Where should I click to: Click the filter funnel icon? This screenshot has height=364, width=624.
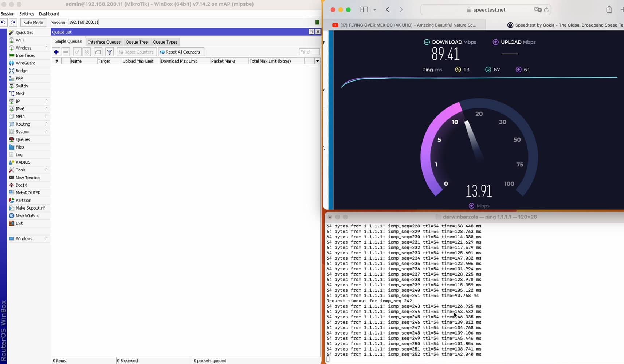pyautogui.click(x=109, y=52)
